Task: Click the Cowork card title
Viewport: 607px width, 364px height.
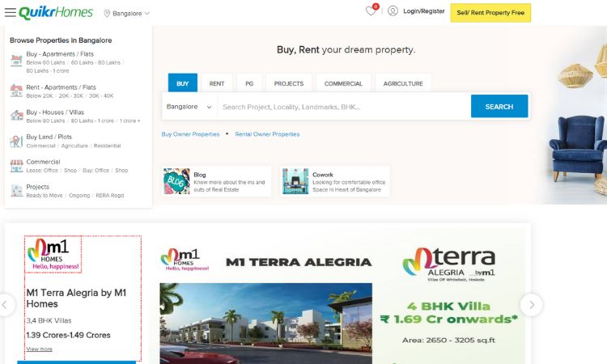Action: tap(323, 175)
